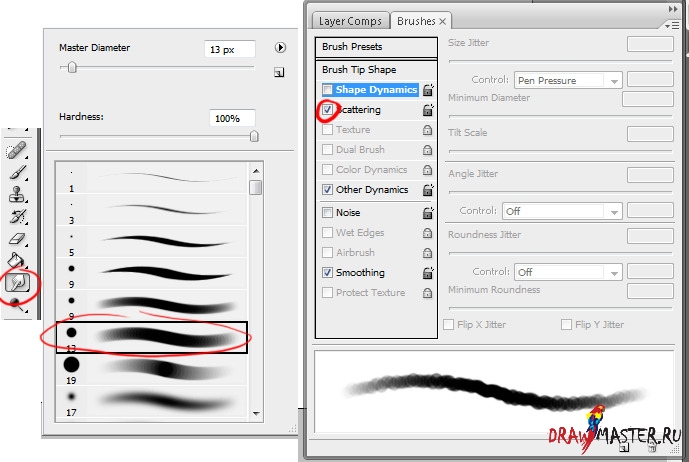Click the Size Jitter slider track
Screen dimensions: 689x462
pos(560,61)
